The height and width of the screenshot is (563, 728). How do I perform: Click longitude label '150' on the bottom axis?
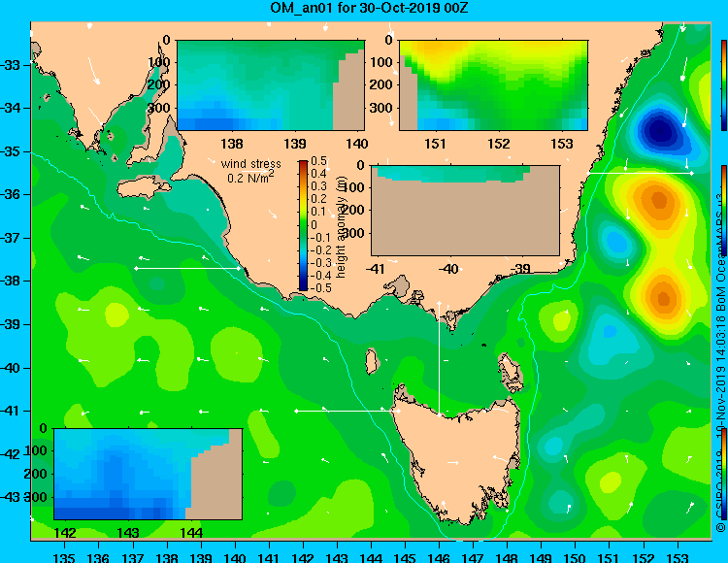[576, 557]
